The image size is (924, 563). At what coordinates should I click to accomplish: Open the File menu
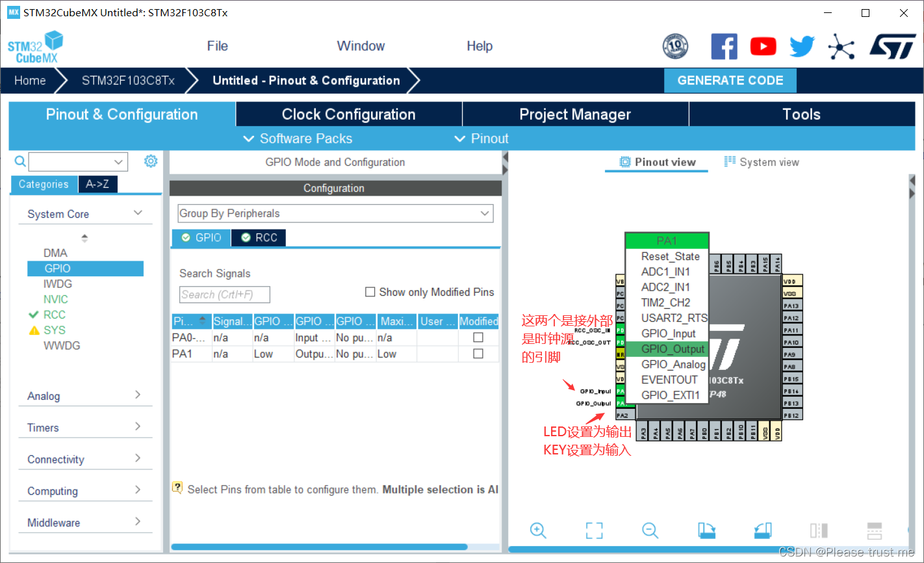217,46
